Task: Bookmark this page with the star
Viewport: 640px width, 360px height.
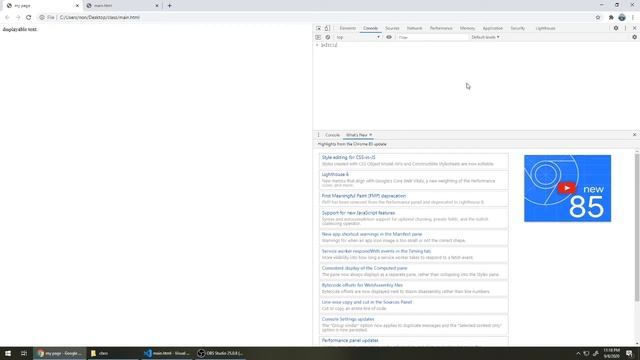Action: pos(598,18)
